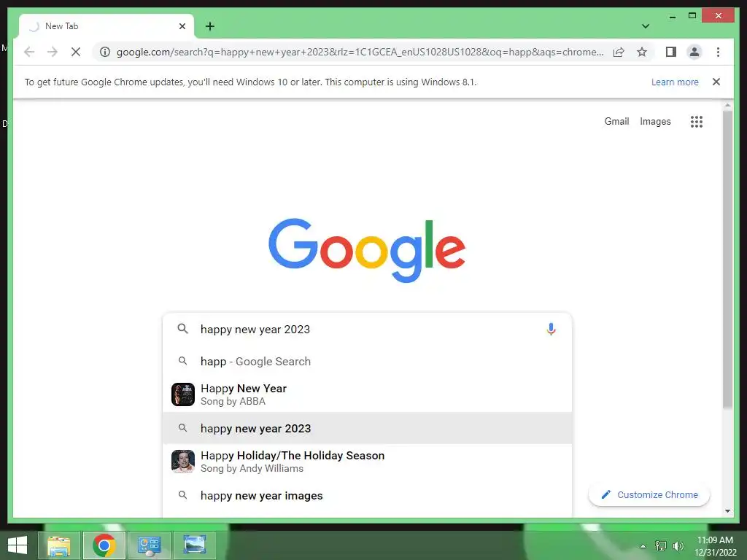Open the Learn more link

tap(675, 82)
